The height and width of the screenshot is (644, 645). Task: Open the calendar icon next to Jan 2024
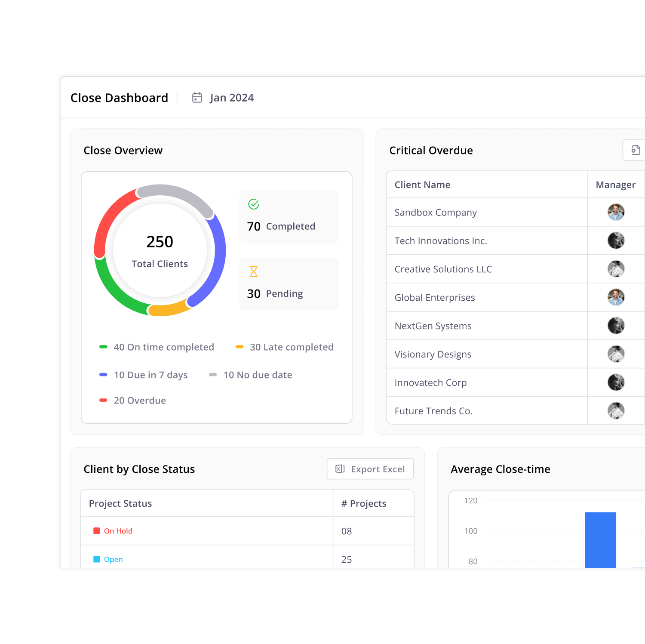point(197,98)
